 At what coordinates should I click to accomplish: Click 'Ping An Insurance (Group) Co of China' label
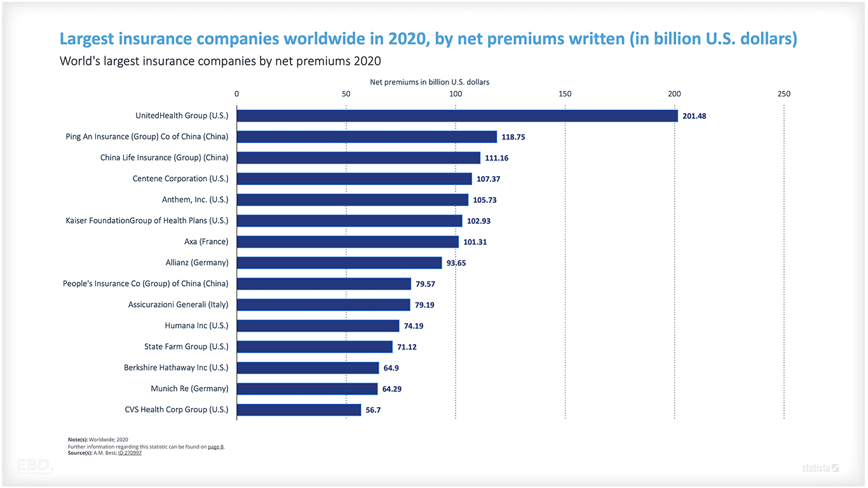147,137
